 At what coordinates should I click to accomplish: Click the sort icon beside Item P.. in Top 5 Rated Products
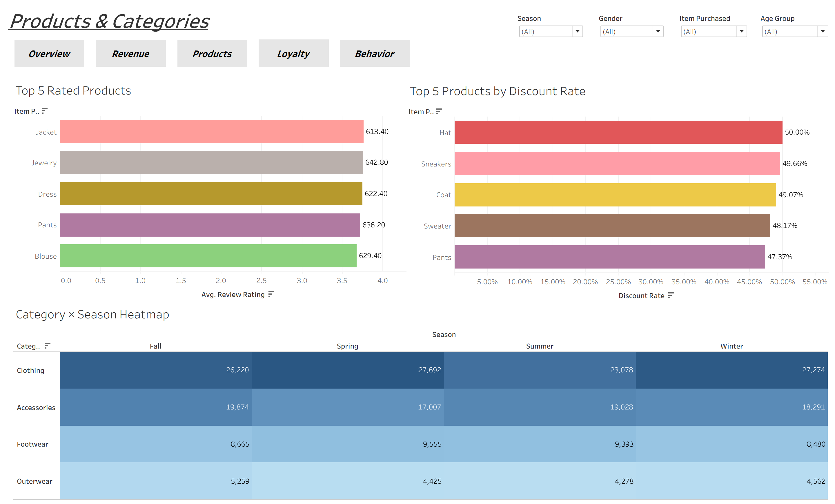tap(44, 111)
